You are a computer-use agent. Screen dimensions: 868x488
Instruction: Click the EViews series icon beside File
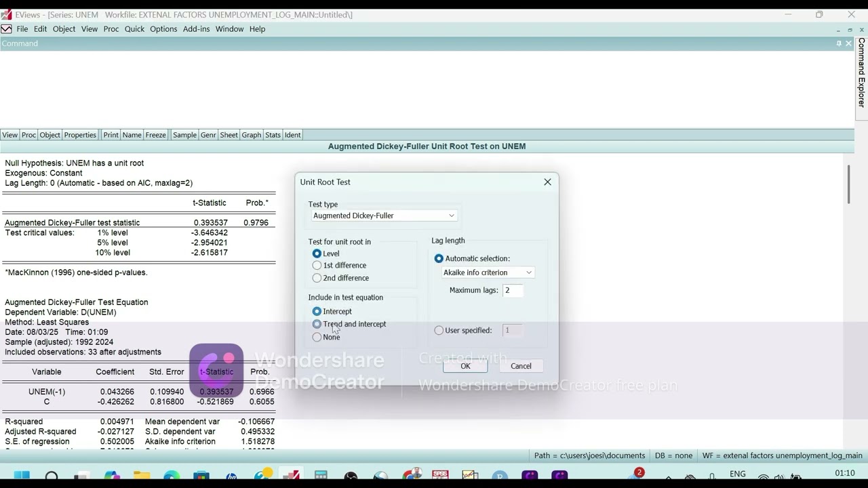pos(6,29)
